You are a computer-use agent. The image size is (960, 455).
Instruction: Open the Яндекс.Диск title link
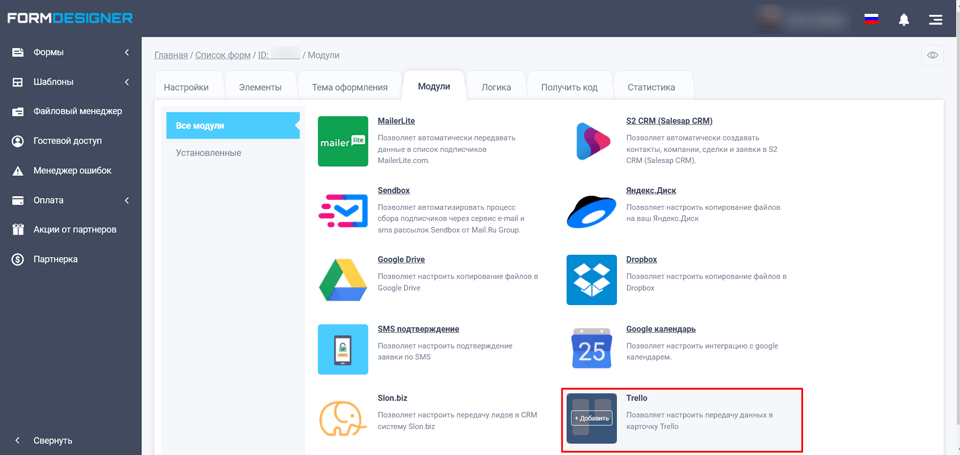click(x=651, y=190)
